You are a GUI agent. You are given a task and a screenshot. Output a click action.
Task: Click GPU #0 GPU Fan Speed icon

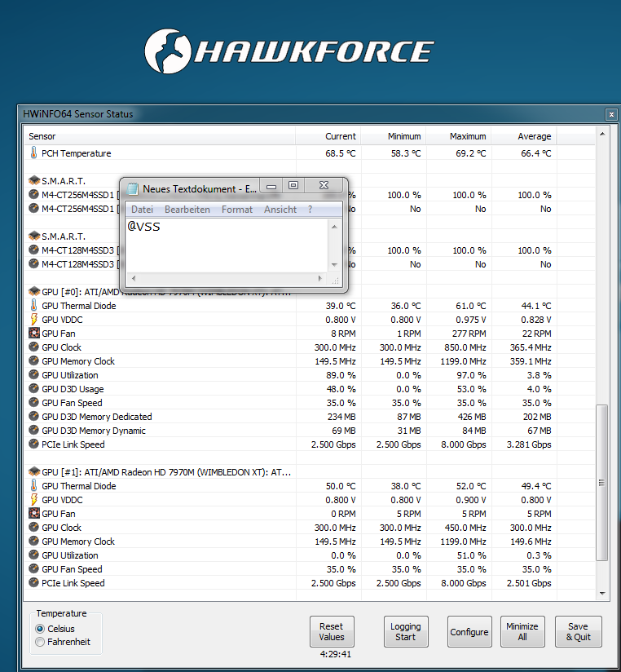pyautogui.click(x=34, y=402)
